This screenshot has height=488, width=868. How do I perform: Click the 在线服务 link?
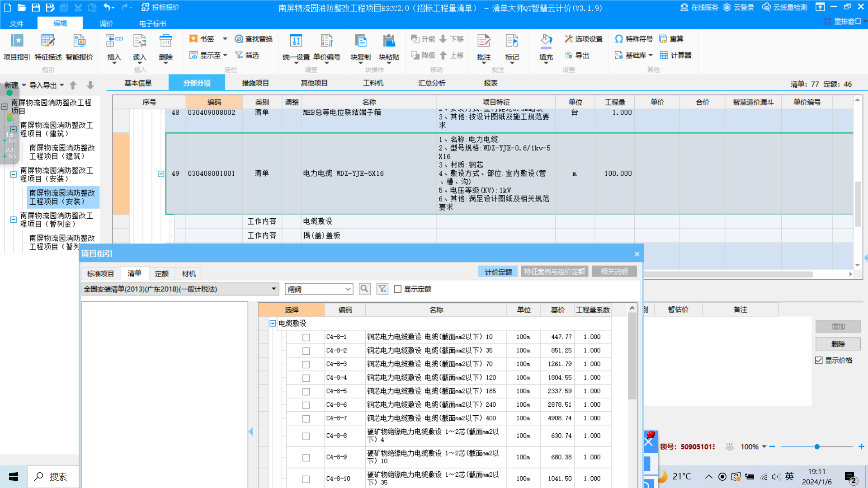click(699, 7)
